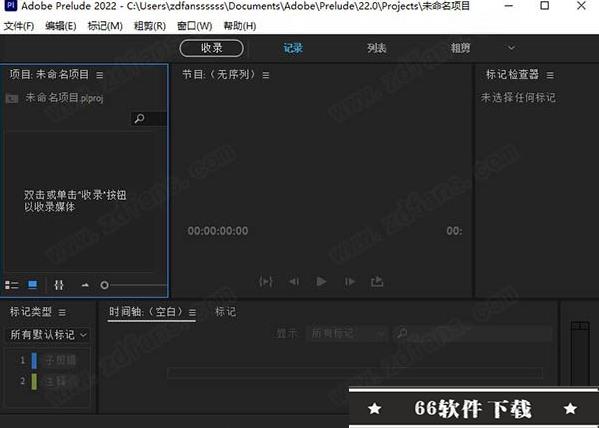Minimize the Adobe Prelude window
599x428 pixels.
pyautogui.click(x=508, y=6)
